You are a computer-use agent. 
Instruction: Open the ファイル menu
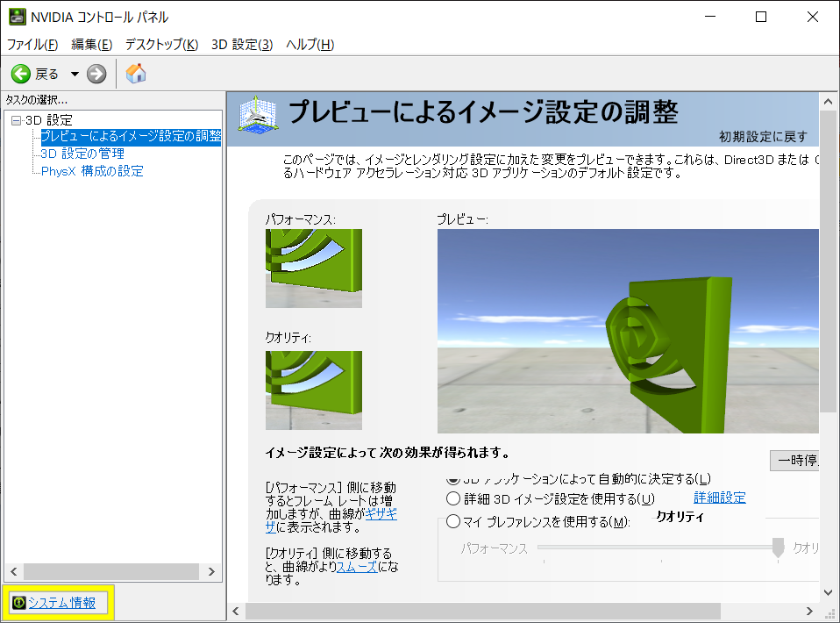(32, 45)
